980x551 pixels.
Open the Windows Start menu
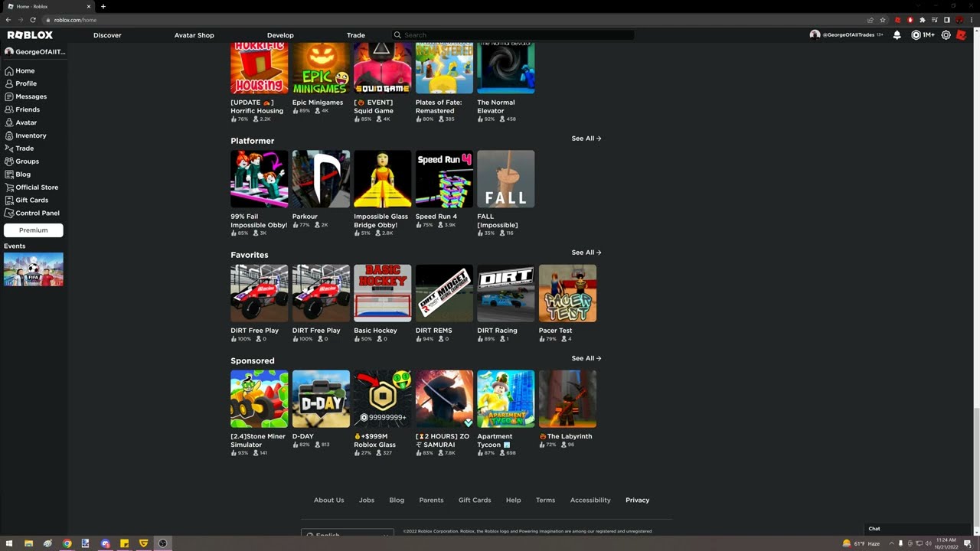pyautogui.click(x=9, y=543)
